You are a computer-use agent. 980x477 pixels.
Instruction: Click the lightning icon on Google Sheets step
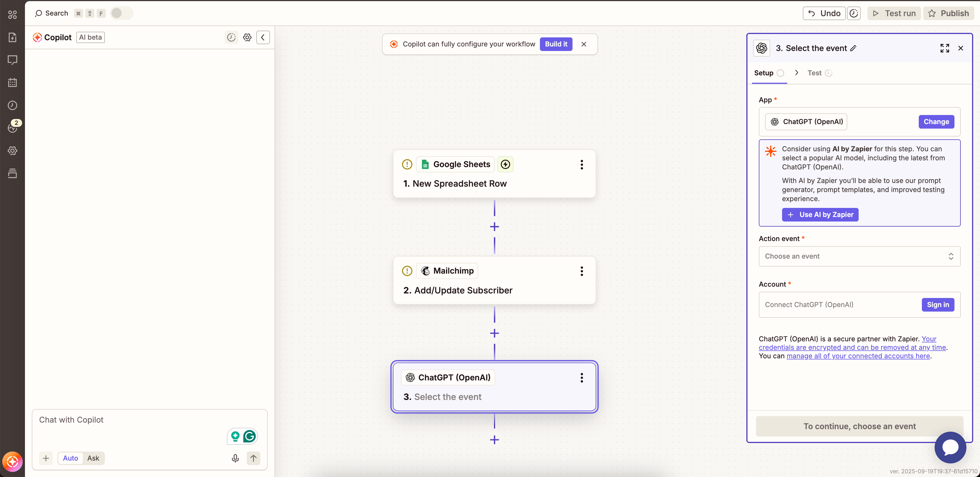tap(505, 164)
